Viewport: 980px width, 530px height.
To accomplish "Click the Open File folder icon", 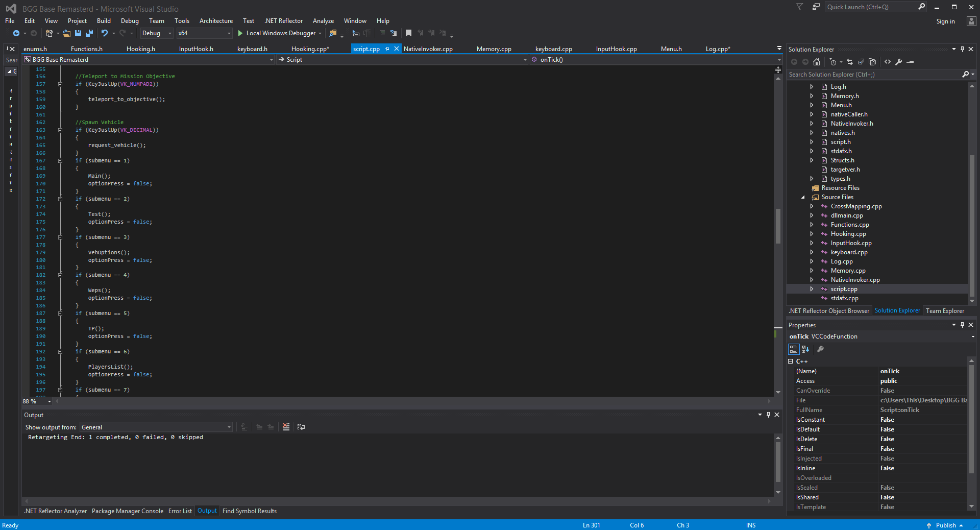I will [x=67, y=33].
